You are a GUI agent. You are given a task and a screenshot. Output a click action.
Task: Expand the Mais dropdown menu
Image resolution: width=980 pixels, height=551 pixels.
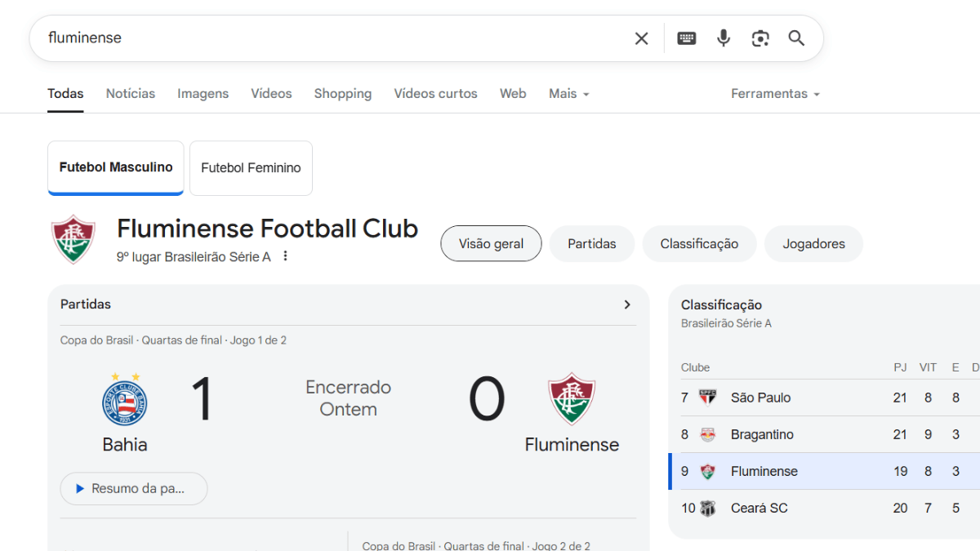coord(569,94)
